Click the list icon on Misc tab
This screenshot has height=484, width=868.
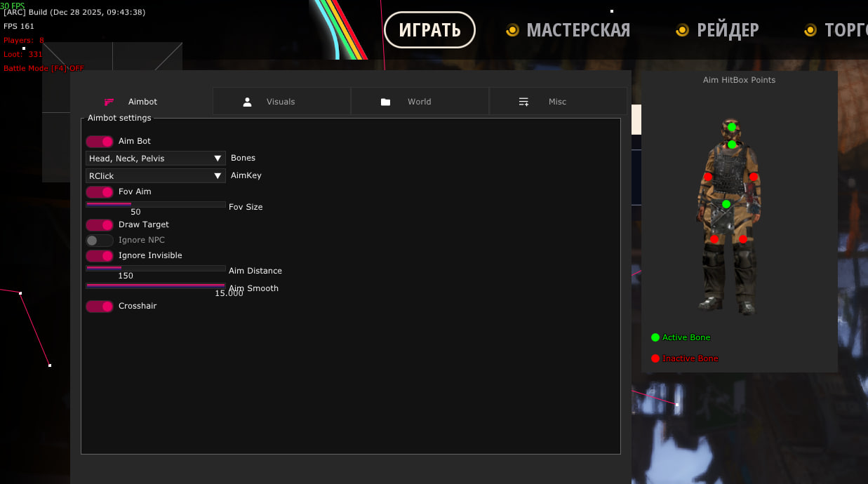coord(523,102)
